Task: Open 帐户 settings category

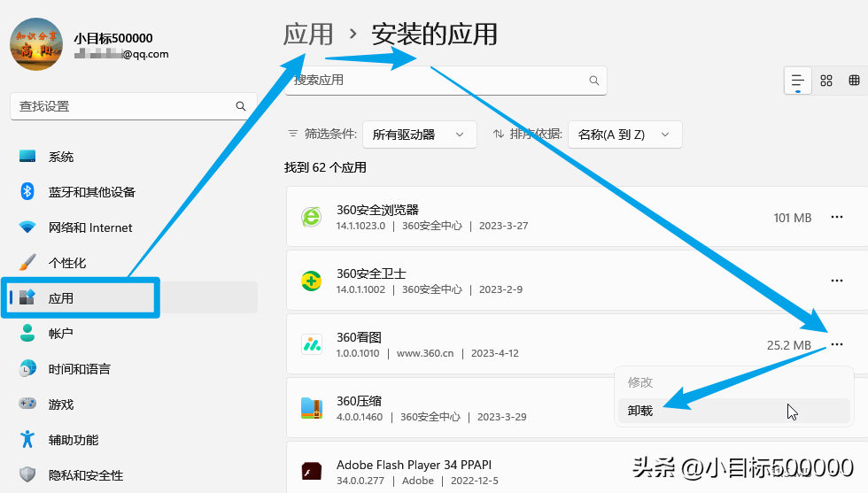Action: click(61, 334)
